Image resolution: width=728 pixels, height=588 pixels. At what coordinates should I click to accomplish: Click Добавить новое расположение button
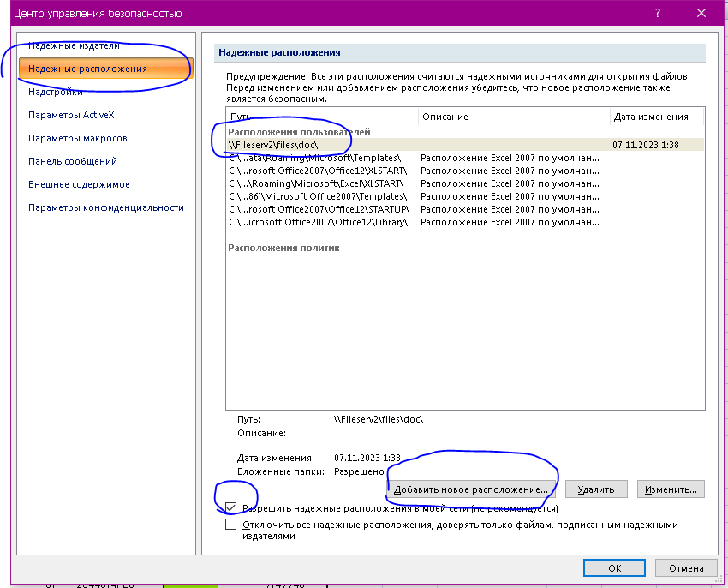pos(471,489)
